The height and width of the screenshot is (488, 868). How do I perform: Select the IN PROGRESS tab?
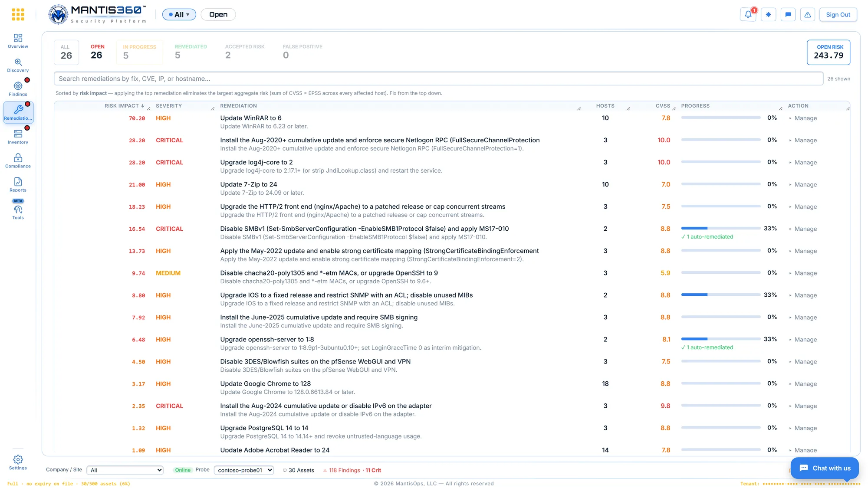139,52
